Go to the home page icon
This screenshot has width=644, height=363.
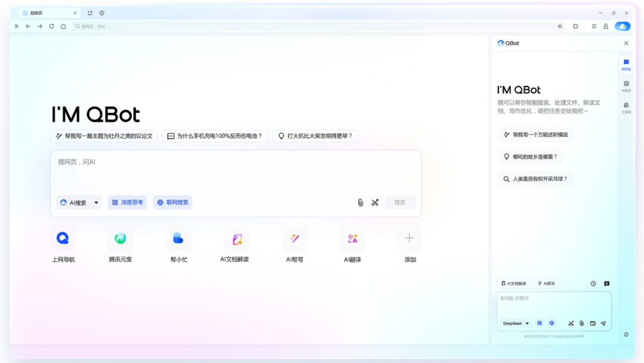click(x=63, y=26)
